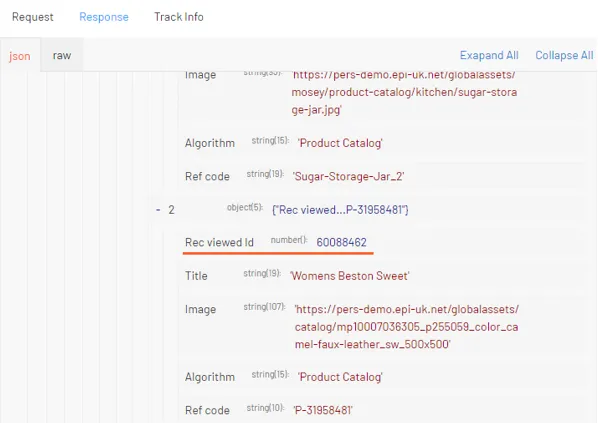
Task: Click the Title field label
Action: pyautogui.click(x=196, y=276)
